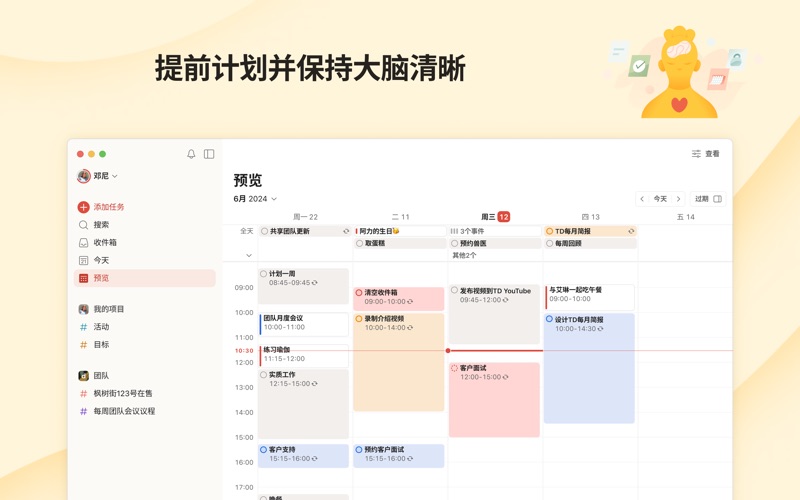Image resolution: width=800 pixels, height=500 pixels.
Task: Check off 预约兽医 task
Action: click(455, 243)
